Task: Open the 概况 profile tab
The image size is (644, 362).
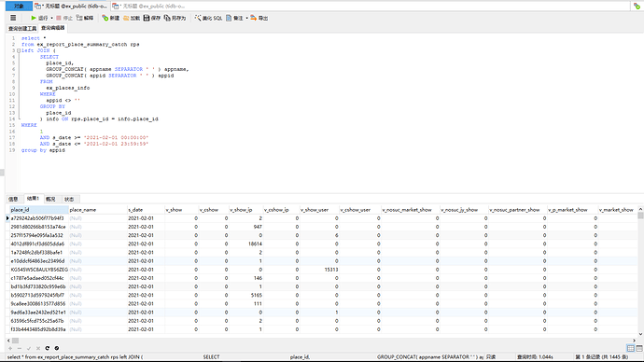Action: tap(50, 199)
